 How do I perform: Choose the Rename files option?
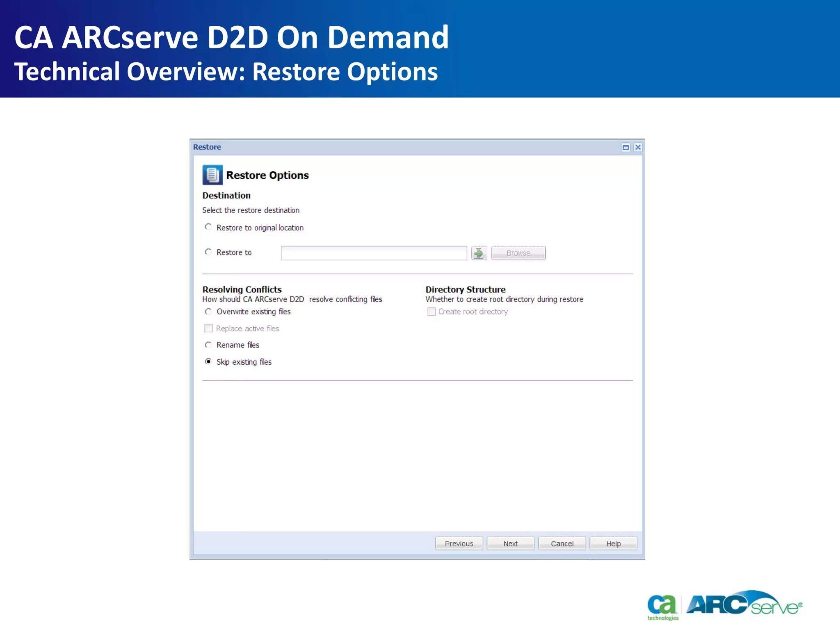tap(208, 345)
